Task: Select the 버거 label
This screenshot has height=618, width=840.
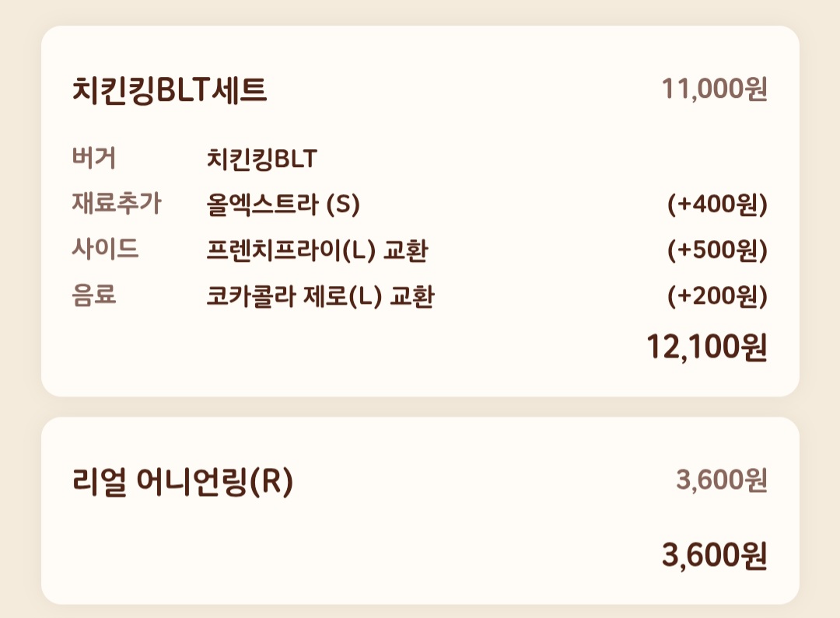Action: pyautogui.click(x=94, y=158)
